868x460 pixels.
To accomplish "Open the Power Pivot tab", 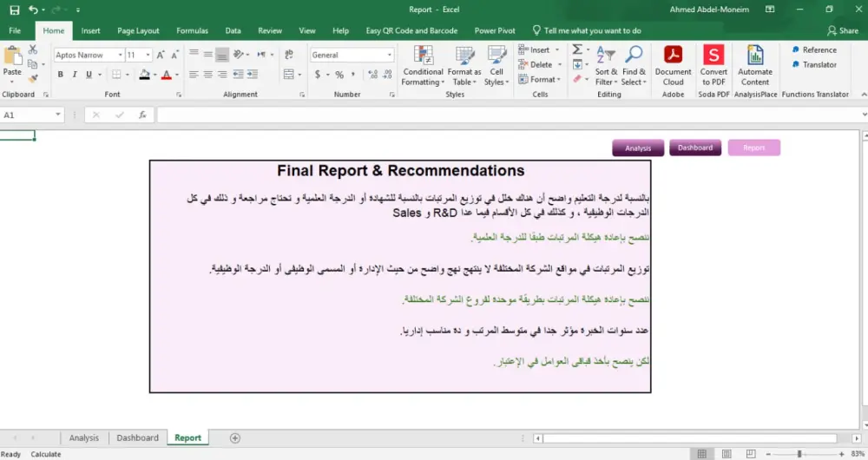I will tap(495, 30).
